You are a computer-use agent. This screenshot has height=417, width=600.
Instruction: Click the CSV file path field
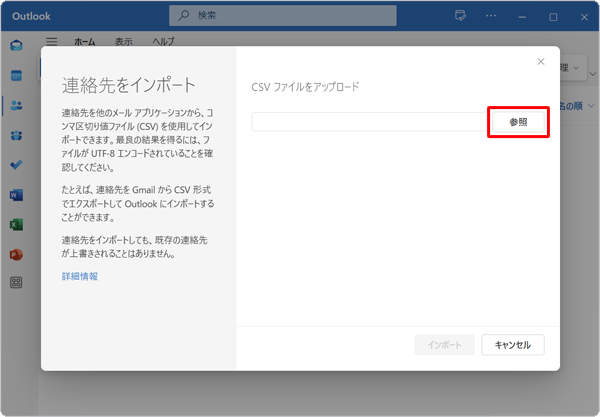(x=369, y=122)
